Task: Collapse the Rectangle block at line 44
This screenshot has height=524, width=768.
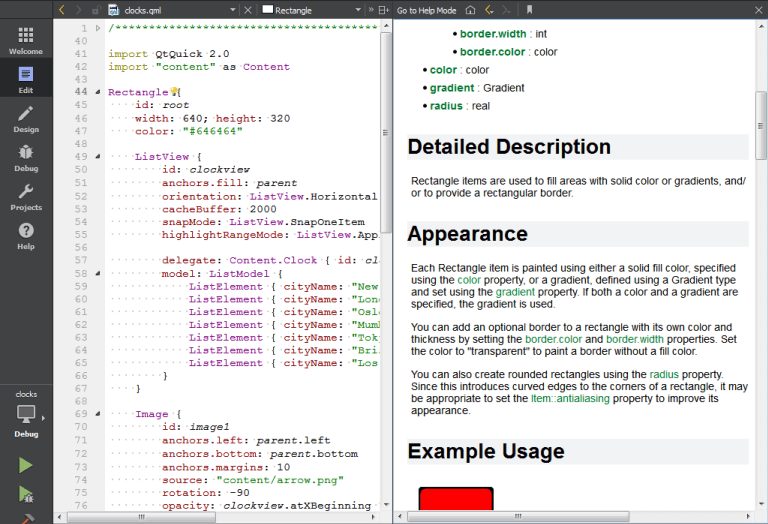Action: [x=97, y=92]
